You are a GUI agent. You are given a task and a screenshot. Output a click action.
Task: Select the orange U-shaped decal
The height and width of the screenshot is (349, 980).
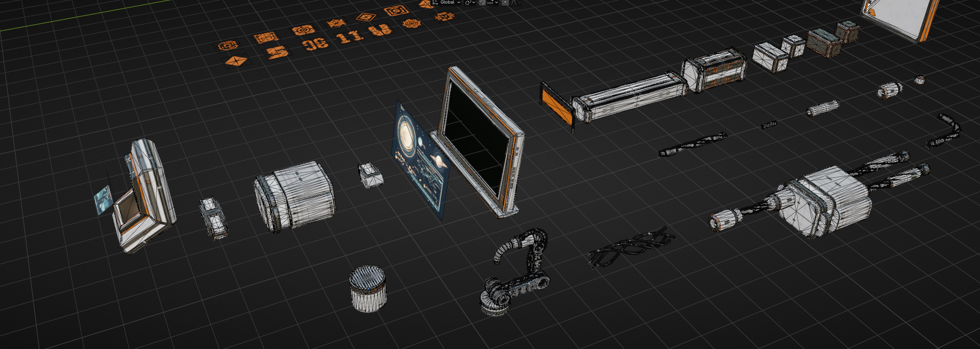[x=380, y=30]
